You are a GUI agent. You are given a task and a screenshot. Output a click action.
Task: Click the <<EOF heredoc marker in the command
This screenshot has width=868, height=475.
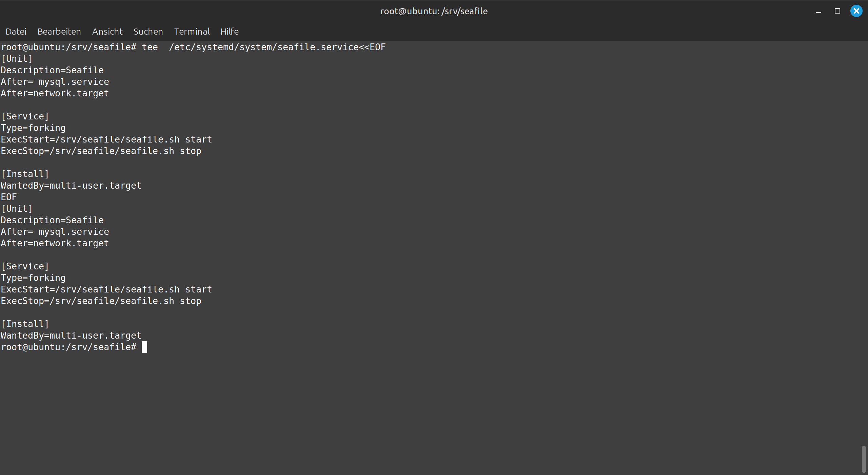click(x=372, y=47)
